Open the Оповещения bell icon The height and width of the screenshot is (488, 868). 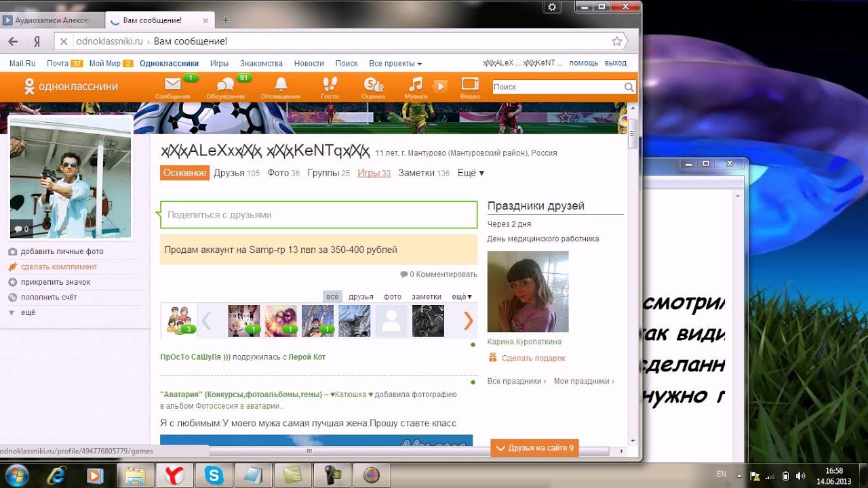click(280, 84)
